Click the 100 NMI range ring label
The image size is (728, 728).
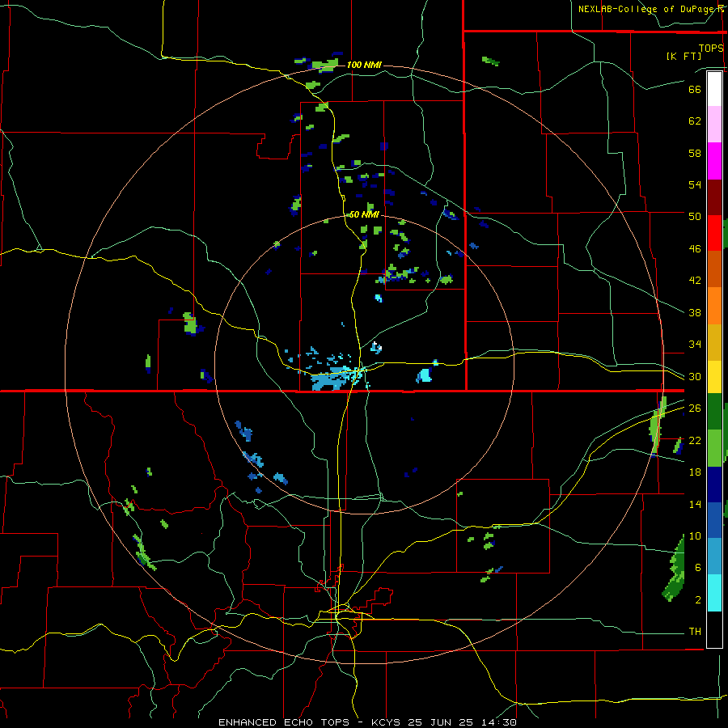[x=364, y=65]
